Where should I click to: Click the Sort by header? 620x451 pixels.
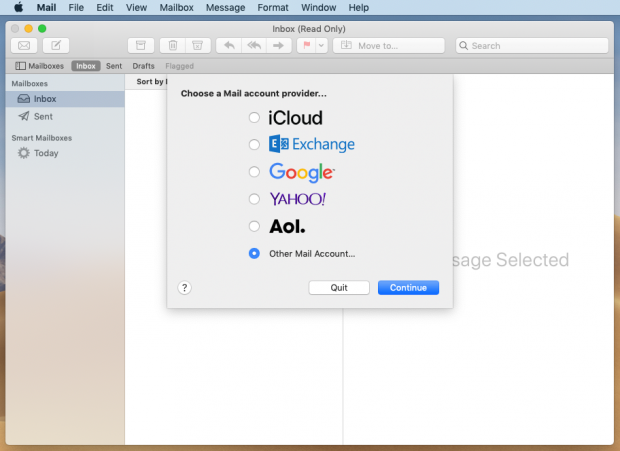151,81
